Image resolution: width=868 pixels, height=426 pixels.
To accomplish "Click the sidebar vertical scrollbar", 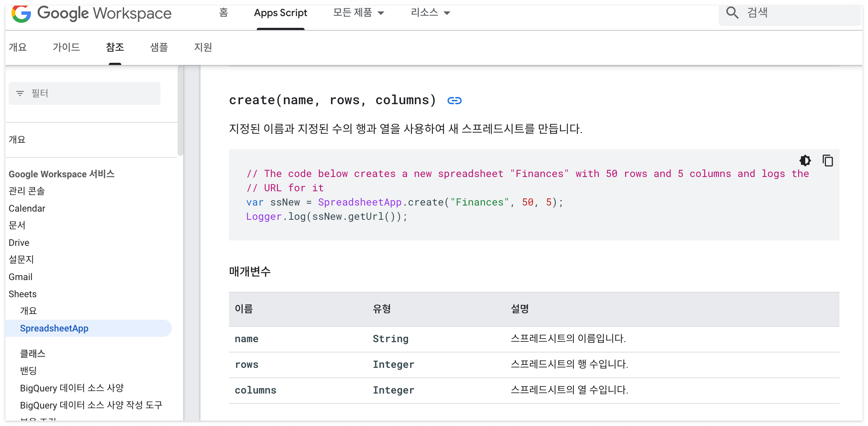I will [x=180, y=111].
